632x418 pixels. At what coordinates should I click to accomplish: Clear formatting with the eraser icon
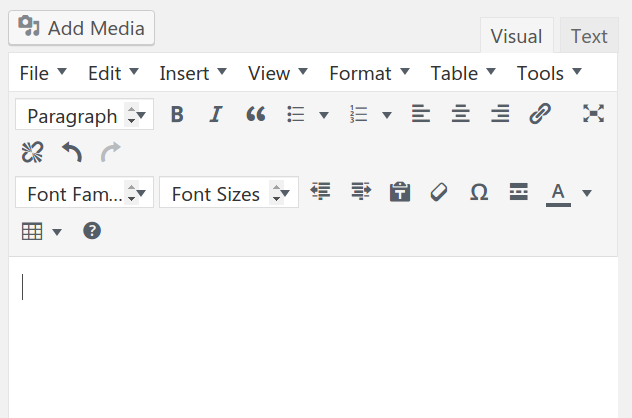coord(439,193)
